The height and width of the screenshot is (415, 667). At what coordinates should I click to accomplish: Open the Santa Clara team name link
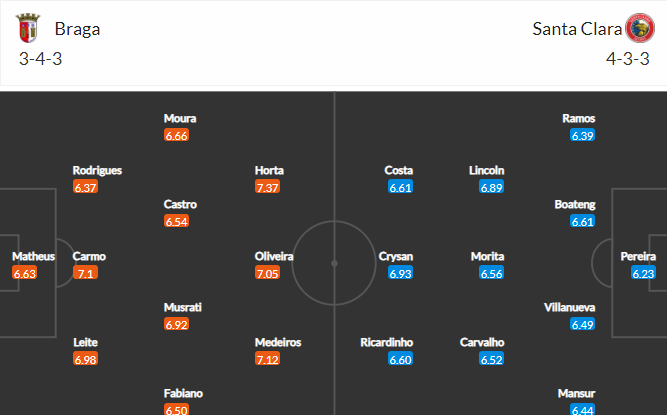pos(576,28)
